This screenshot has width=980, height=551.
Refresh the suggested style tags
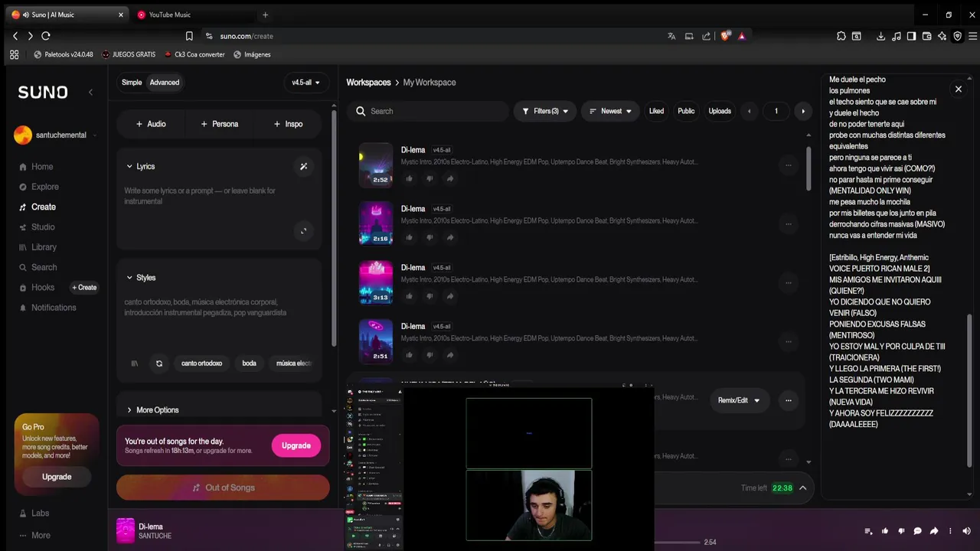click(159, 364)
